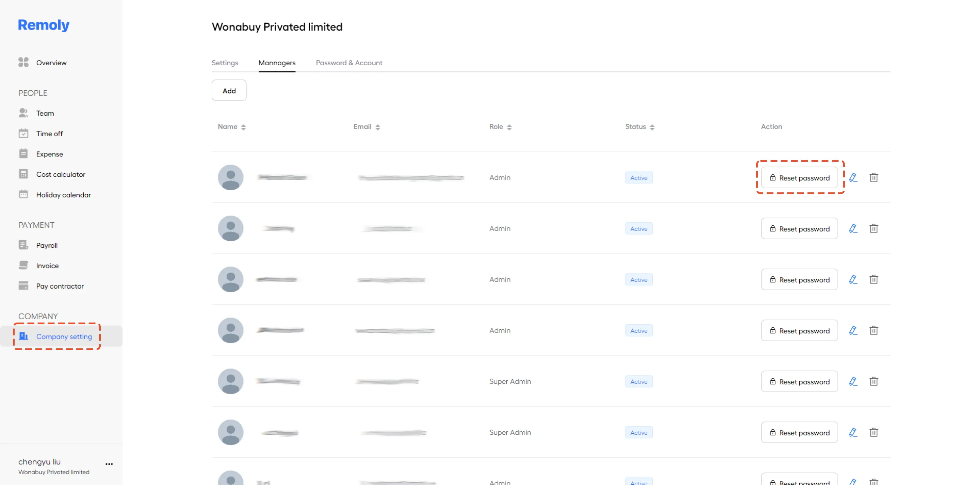Screen dimensions: 980x485
Task: Sort the list by Status arrows
Action: point(652,127)
